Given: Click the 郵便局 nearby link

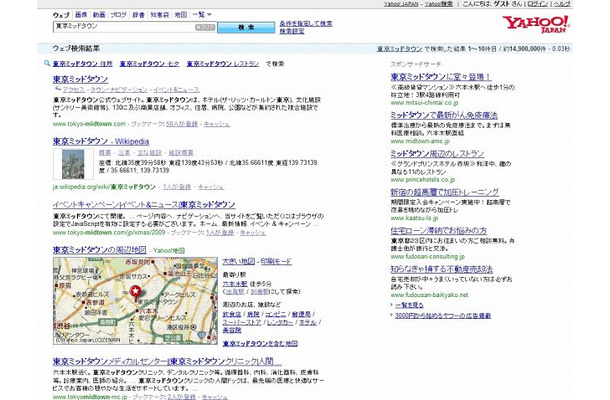Looking at the screenshot, I should (x=301, y=314).
